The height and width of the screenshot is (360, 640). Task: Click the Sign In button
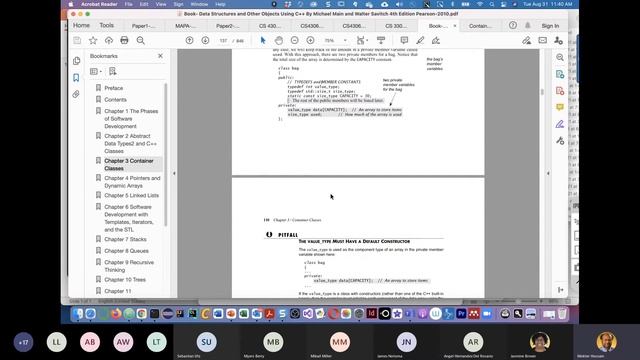(x=550, y=26)
